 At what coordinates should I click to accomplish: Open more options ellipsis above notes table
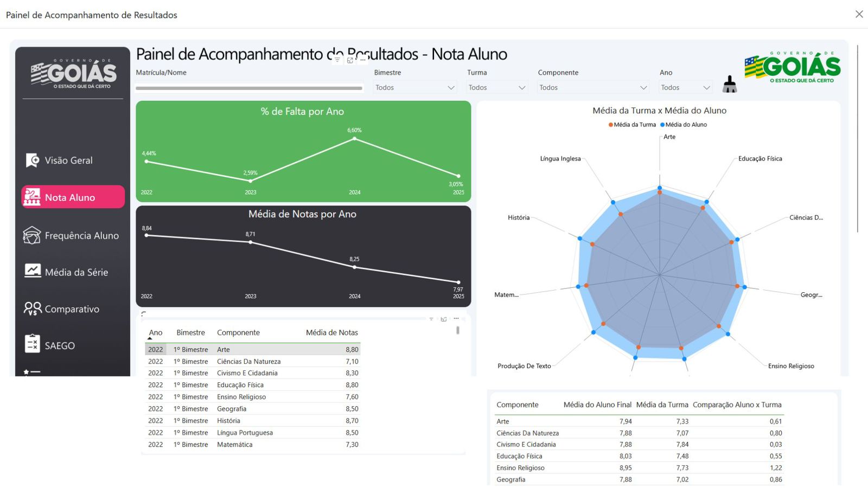456,319
